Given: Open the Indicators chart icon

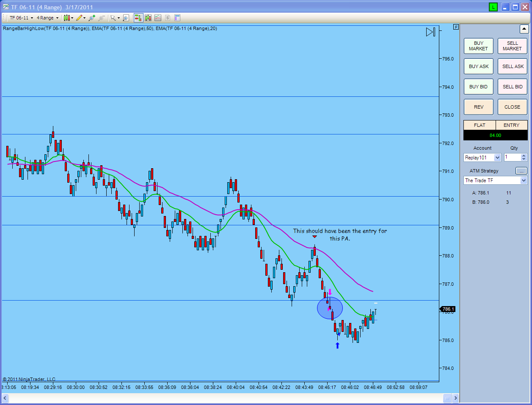Looking at the screenshot, I should point(158,18).
